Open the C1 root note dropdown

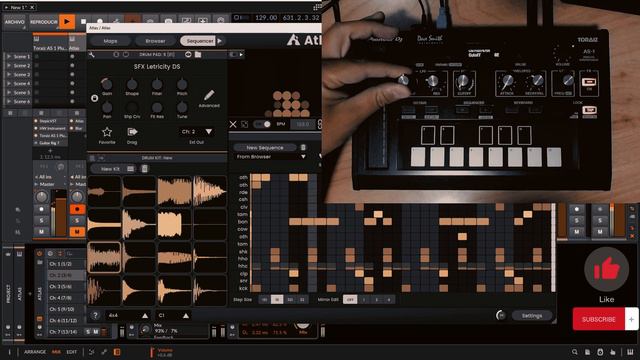coord(173,316)
